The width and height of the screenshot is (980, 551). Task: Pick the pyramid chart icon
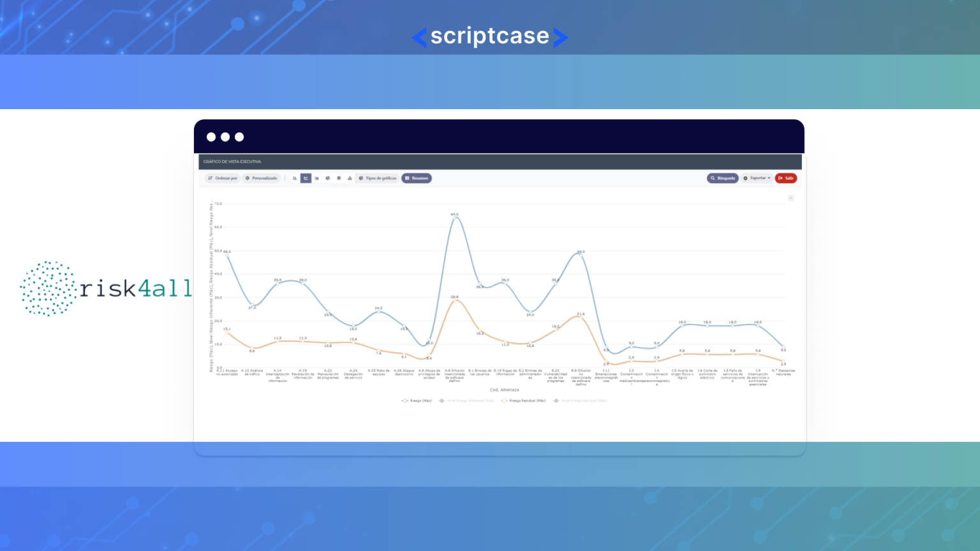coord(350,179)
